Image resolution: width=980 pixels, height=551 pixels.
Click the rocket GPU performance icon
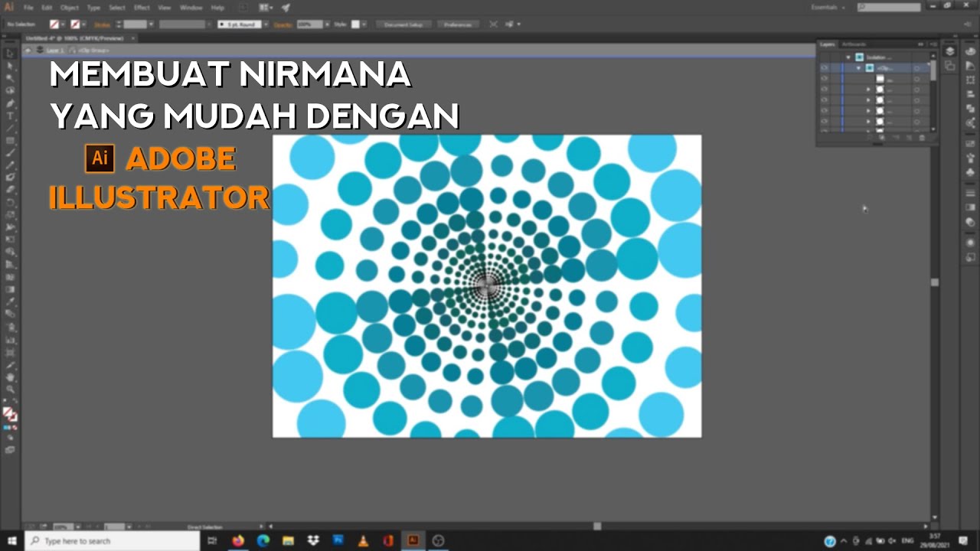[286, 8]
